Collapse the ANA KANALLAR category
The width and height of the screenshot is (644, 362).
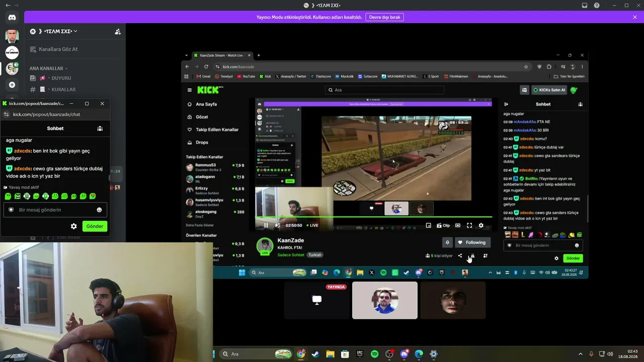pyautogui.click(x=48, y=68)
